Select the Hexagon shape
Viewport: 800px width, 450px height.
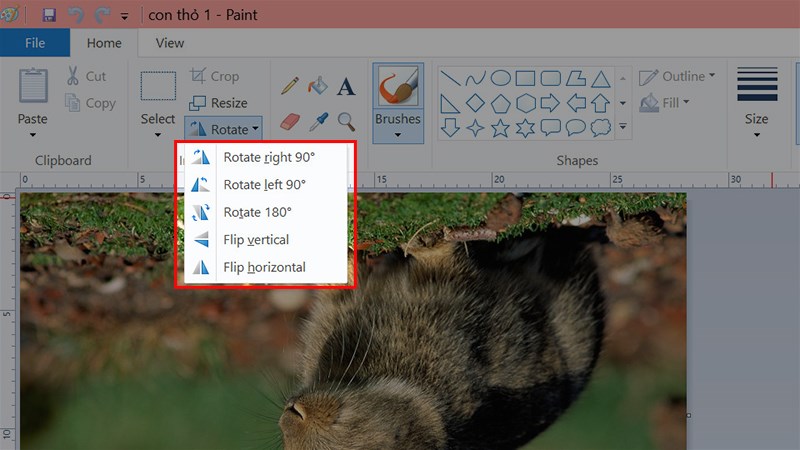pyautogui.click(x=526, y=103)
